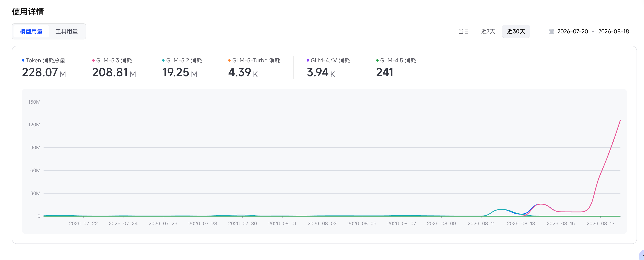This screenshot has width=644, height=260.
Task: Click the 2026-08-15 x-axis label
Action: (x=560, y=224)
